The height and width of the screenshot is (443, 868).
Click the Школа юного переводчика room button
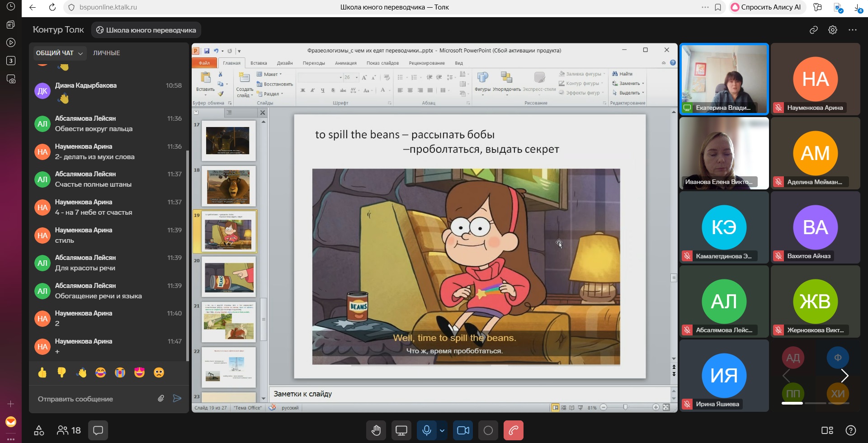(146, 30)
